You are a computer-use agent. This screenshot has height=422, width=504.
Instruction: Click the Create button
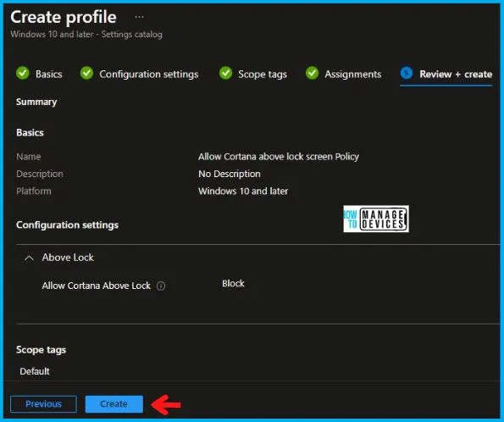(x=114, y=404)
